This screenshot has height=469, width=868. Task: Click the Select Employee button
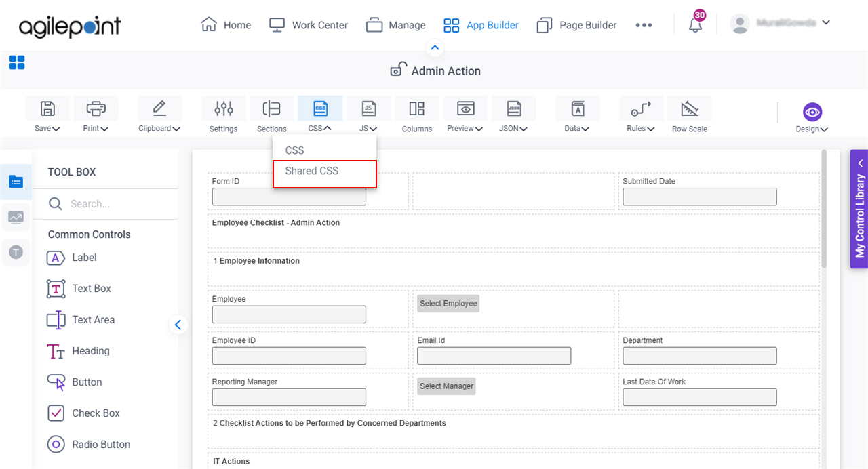[x=448, y=304]
